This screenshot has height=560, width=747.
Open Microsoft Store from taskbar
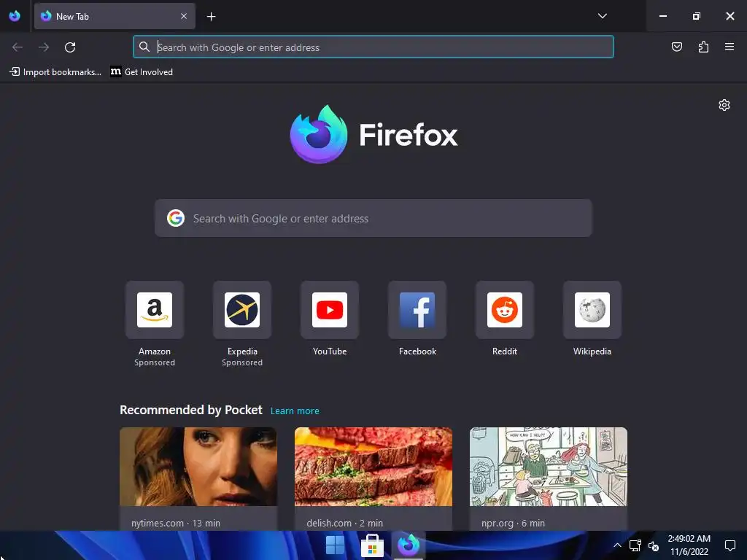[x=372, y=545]
